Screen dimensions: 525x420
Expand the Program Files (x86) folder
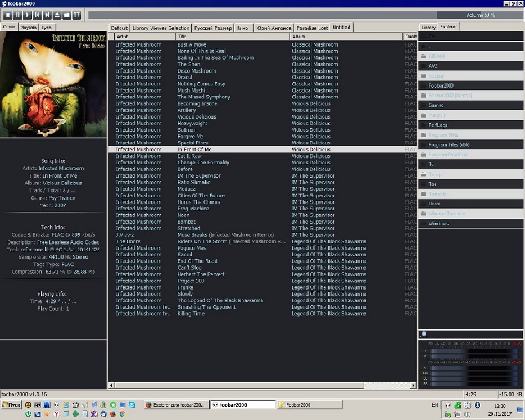[x=449, y=144]
